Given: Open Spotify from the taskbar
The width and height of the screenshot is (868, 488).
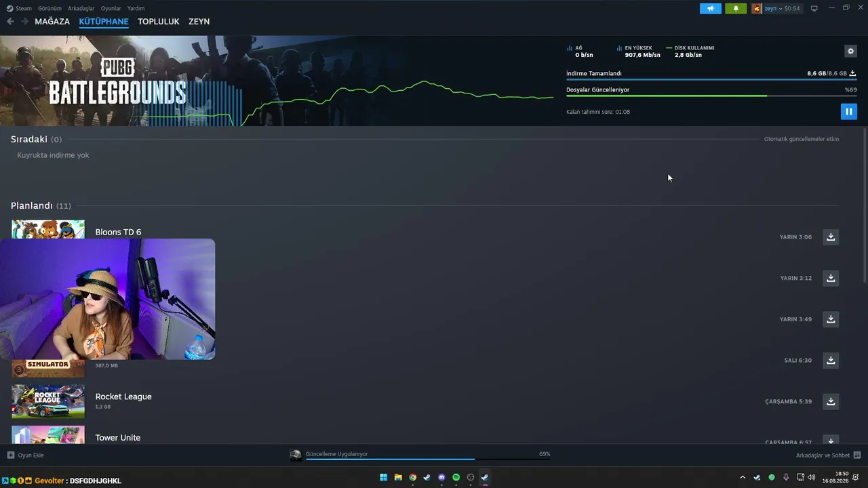Looking at the screenshot, I should [x=456, y=477].
